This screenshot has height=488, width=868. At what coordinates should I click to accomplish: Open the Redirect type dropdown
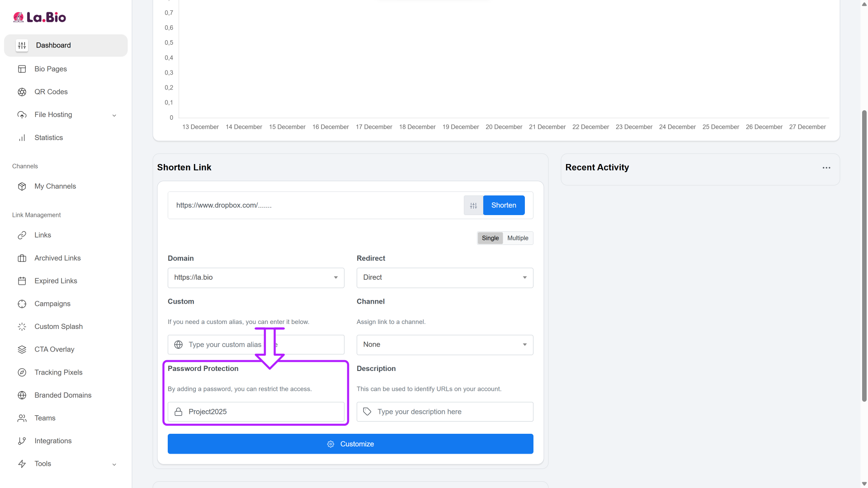(x=445, y=278)
